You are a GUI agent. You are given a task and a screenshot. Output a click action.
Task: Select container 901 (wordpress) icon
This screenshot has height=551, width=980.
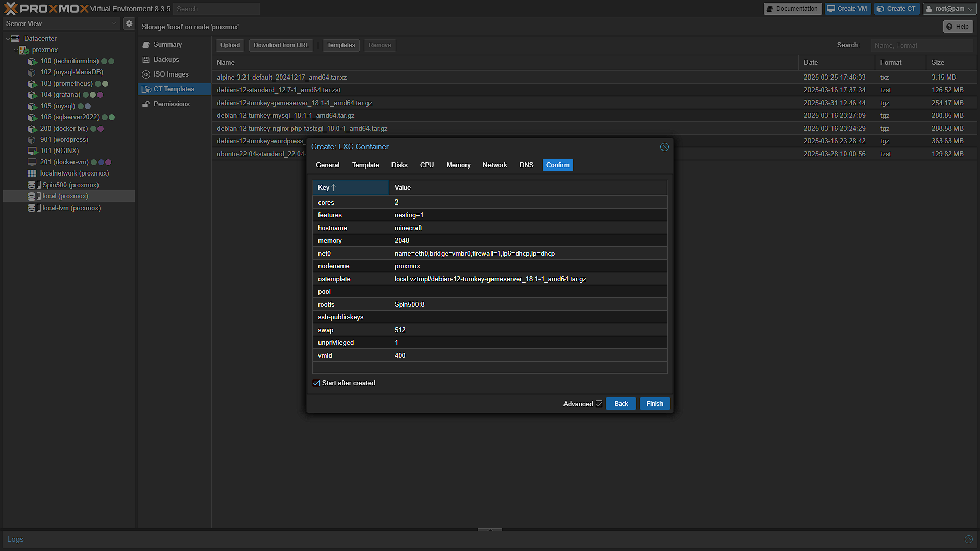tap(32, 140)
